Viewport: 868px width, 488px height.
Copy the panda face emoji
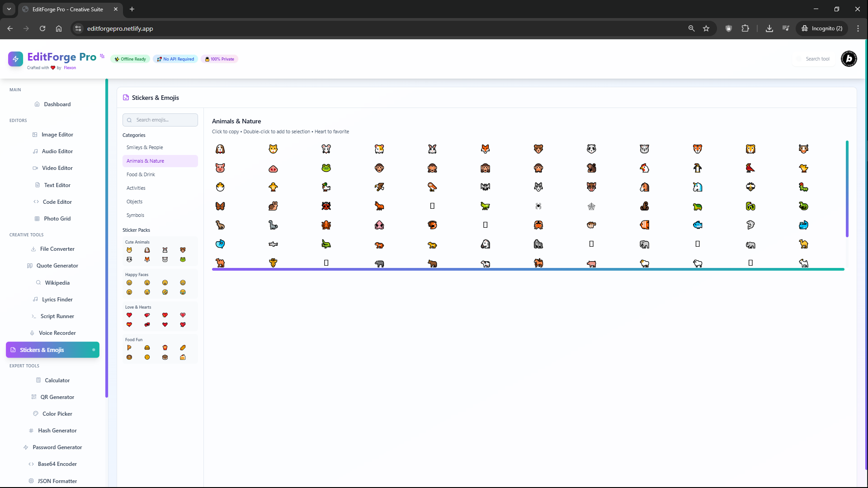(591, 149)
